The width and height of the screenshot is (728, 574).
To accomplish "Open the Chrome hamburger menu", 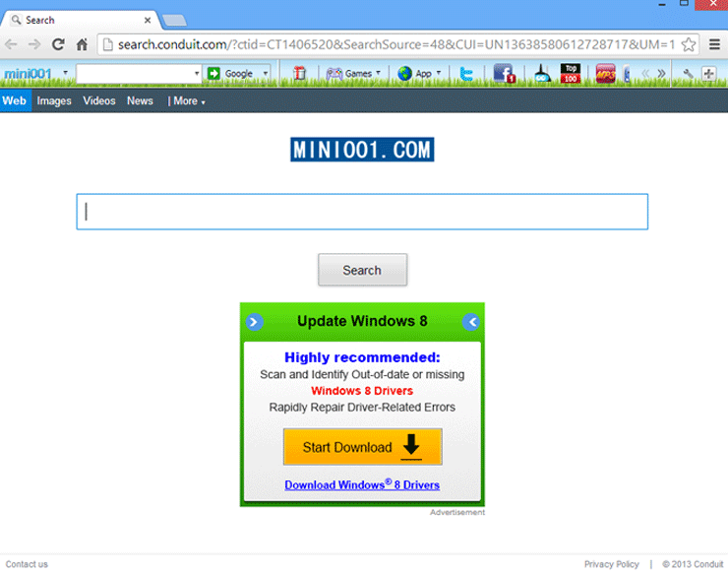I will pos(714,44).
